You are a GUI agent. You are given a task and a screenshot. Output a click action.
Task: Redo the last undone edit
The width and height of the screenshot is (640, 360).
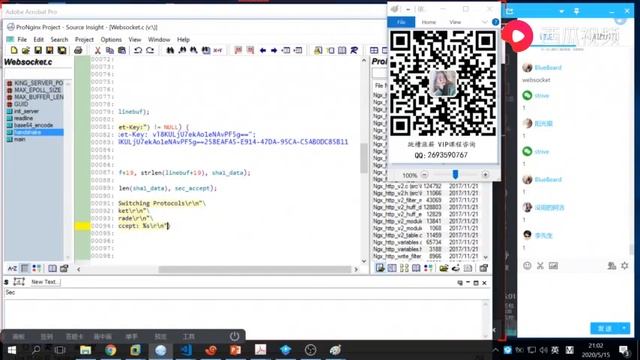click(150, 50)
